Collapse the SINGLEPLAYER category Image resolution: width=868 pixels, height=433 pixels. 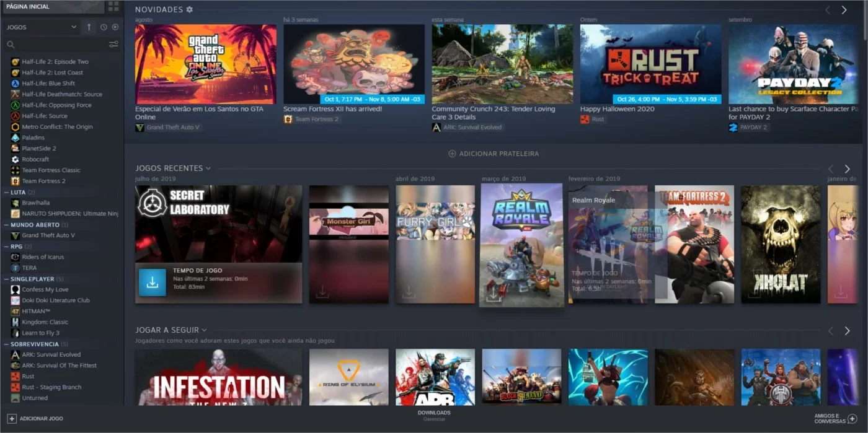click(6, 279)
